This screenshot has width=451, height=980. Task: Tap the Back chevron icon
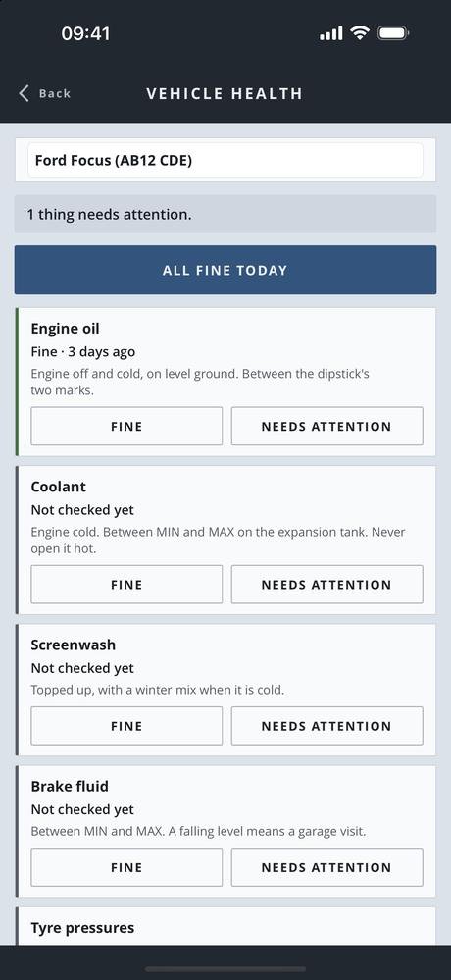pos(24,94)
